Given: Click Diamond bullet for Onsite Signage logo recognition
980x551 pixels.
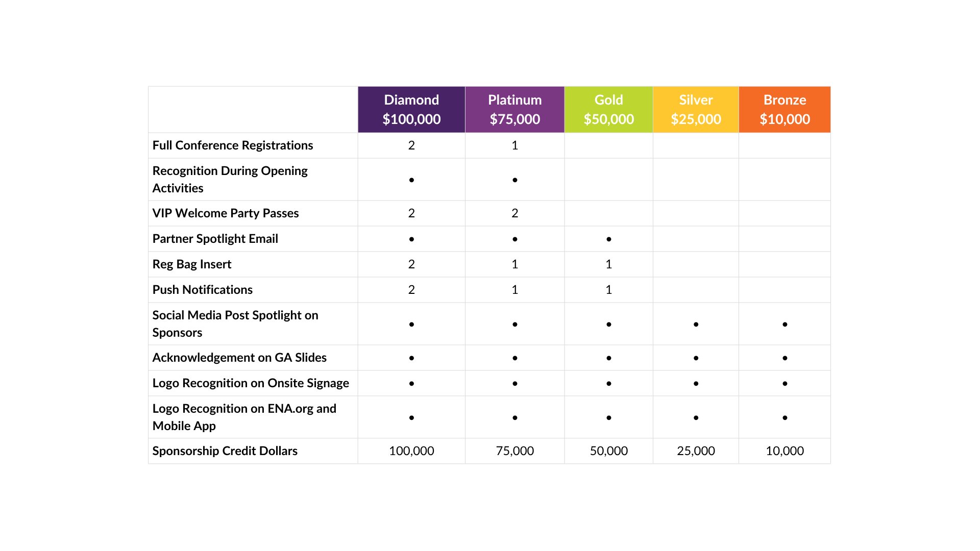Looking at the screenshot, I should tap(411, 384).
